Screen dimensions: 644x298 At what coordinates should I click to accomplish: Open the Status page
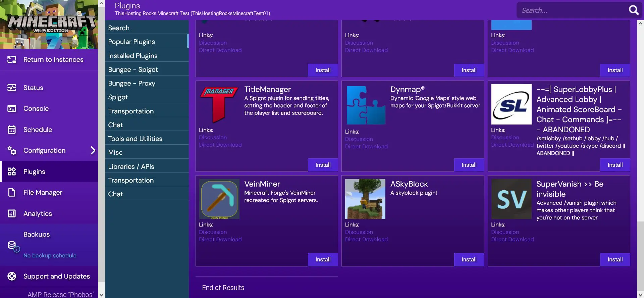click(49, 88)
